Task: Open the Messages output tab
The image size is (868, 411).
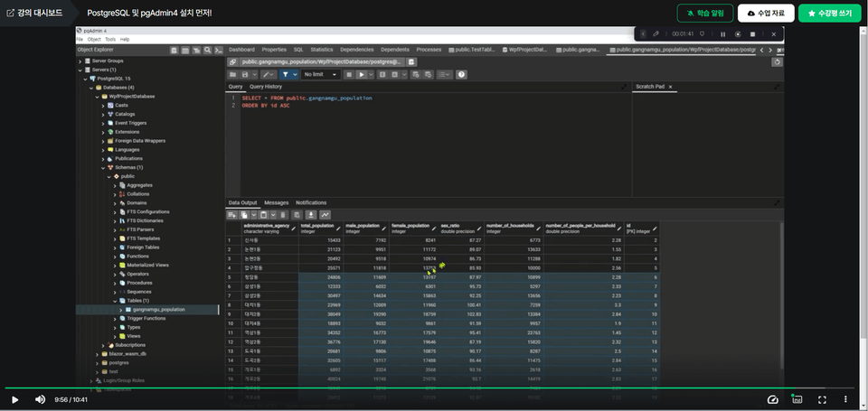Action: click(x=276, y=202)
